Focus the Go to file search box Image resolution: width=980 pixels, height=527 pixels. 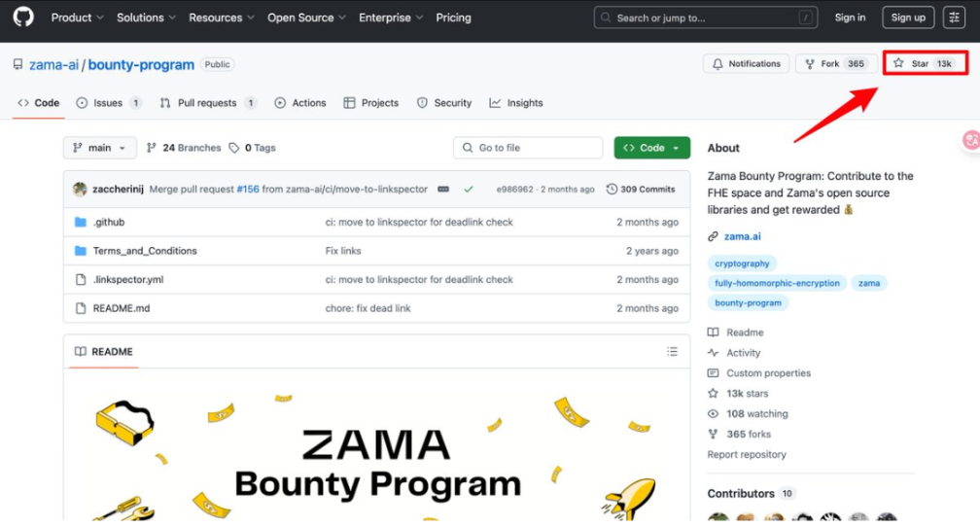(528, 148)
